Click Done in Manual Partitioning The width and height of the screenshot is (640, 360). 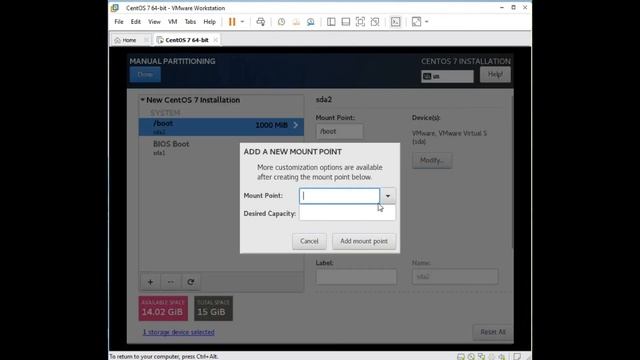(x=145, y=75)
